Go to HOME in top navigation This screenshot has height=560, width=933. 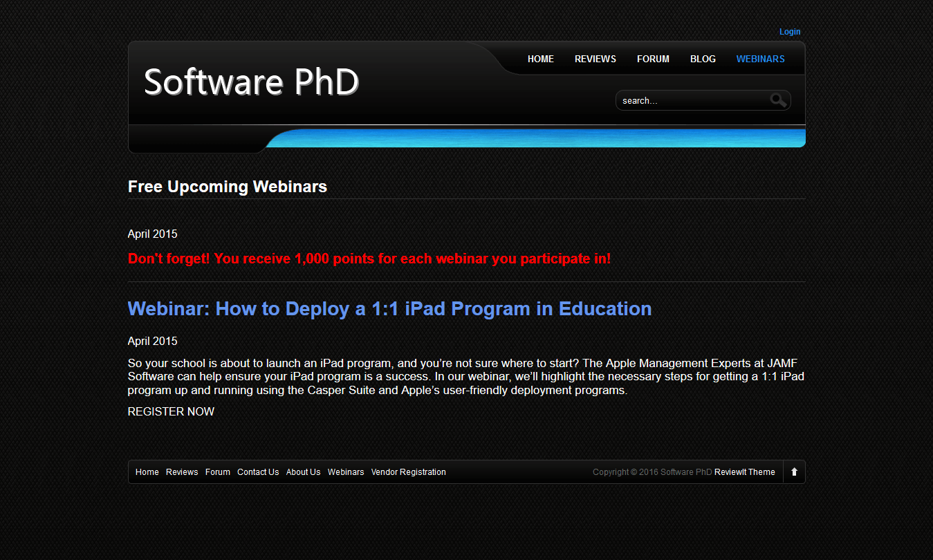click(540, 59)
